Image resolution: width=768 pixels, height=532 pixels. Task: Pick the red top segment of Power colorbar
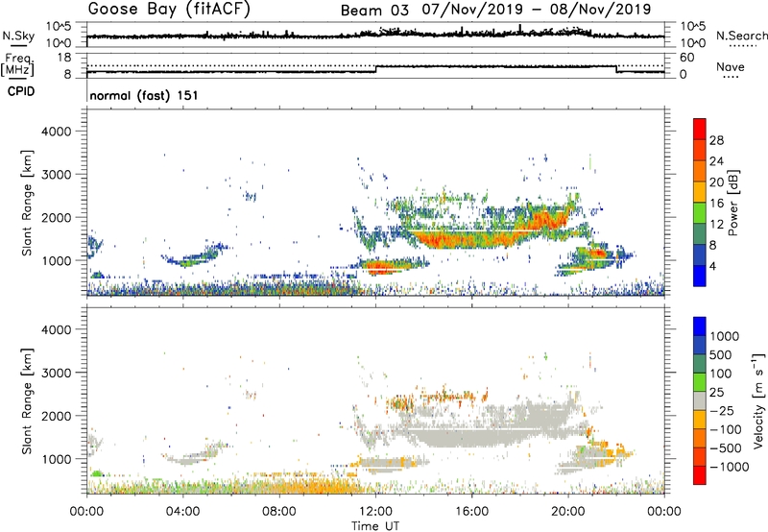tap(700, 130)
